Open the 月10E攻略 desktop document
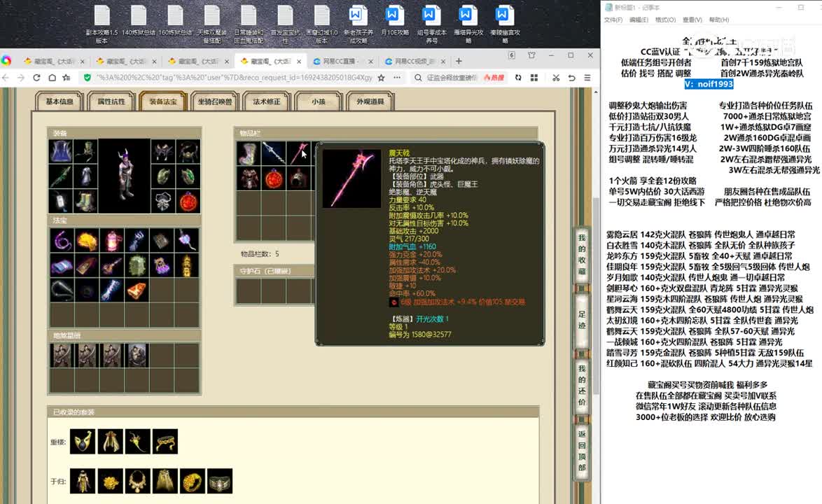822x504 pixels. pos(395,21)
